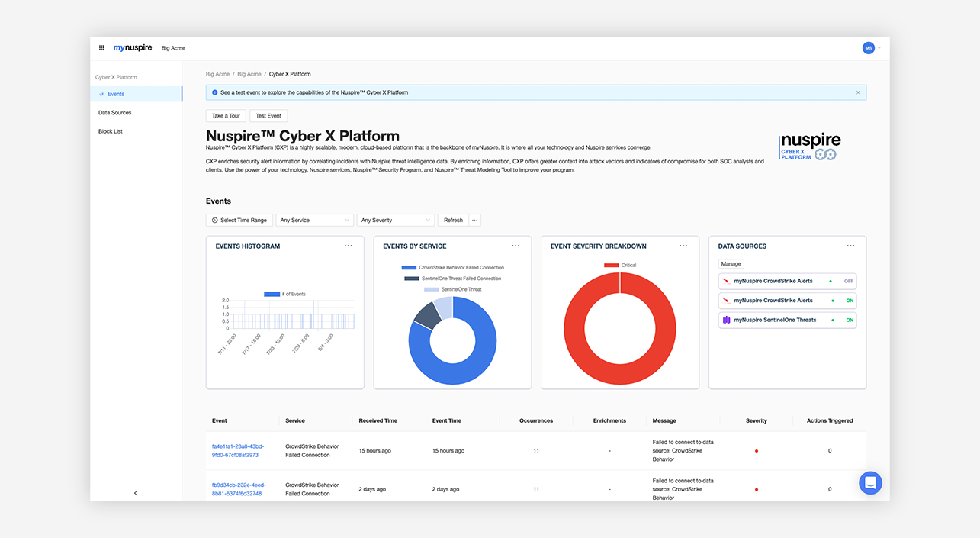Toggle the SentinelOne Threats ON switch

[850, 321]
